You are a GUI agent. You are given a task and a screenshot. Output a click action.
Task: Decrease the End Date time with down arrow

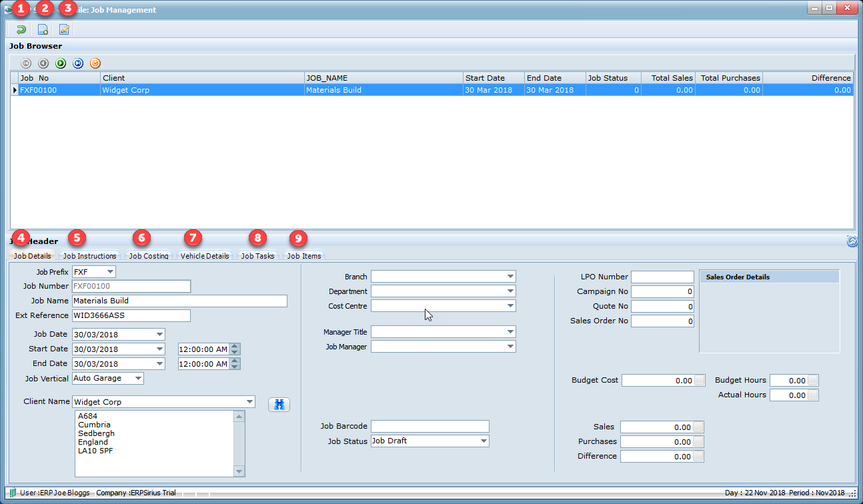235,367
